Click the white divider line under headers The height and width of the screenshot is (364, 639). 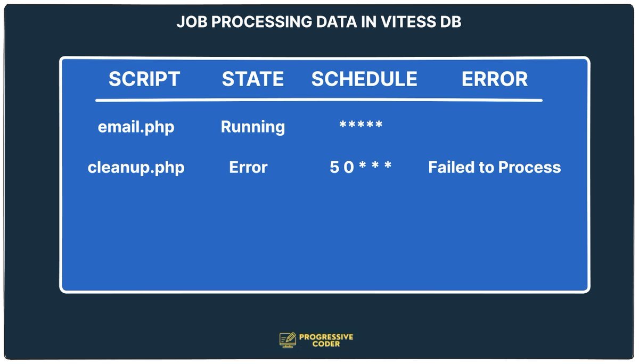tap(318, 100)
